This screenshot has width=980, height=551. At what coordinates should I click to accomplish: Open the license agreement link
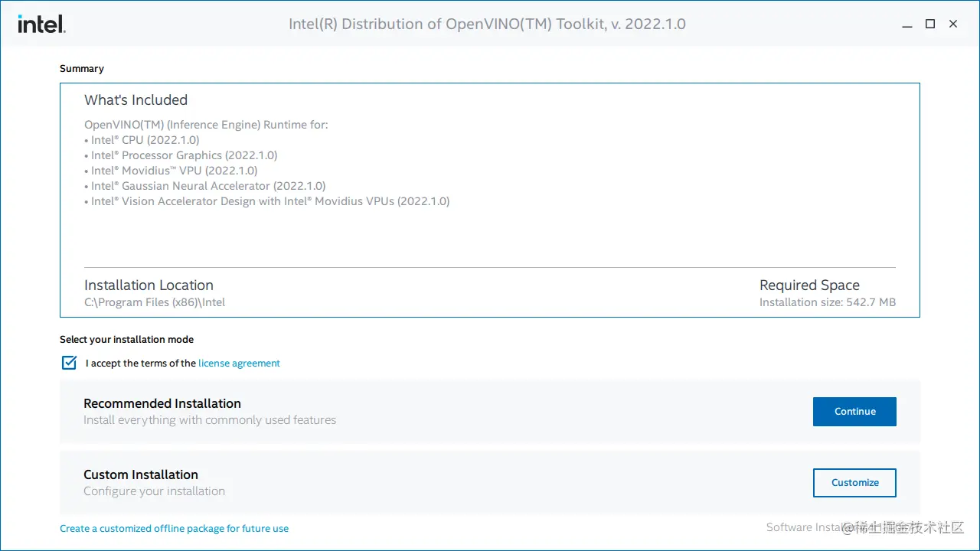pyautogui.click(x=239, y=364)
